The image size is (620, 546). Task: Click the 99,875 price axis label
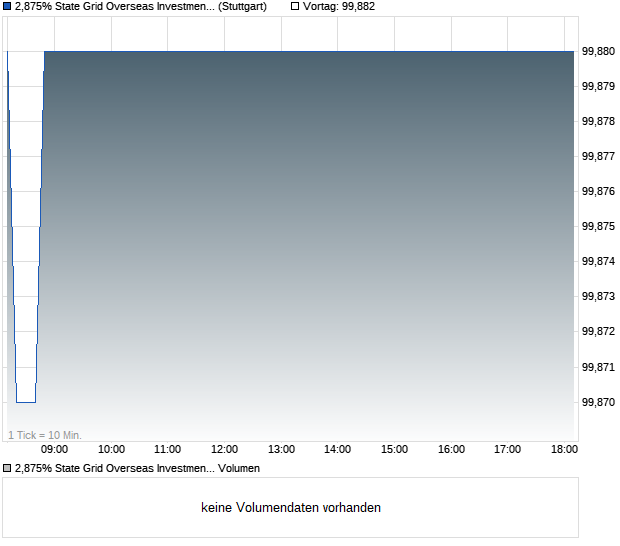pos(598,227)
